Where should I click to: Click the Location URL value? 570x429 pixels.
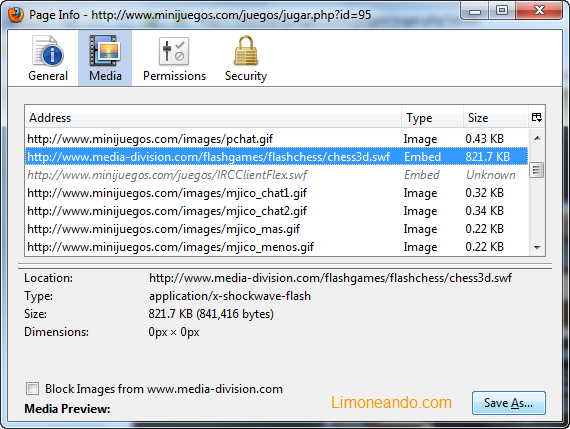pyautogui.click(x=330, y=278)
